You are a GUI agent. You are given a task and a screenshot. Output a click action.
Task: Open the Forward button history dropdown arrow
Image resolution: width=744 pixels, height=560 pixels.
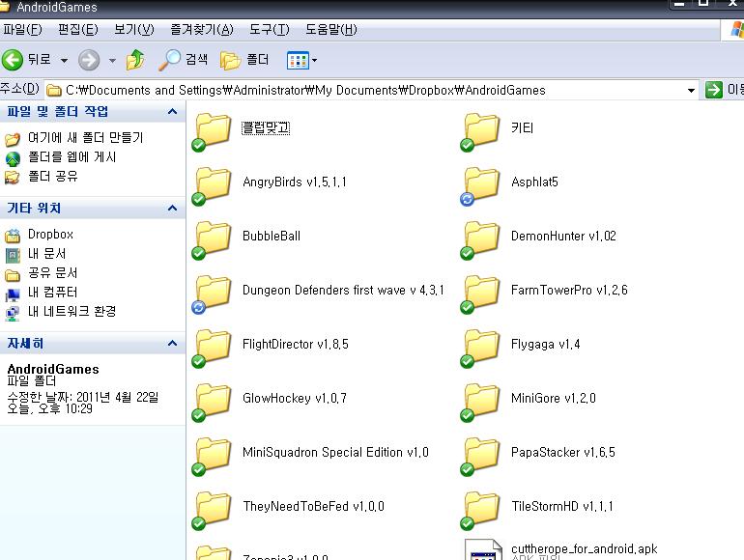click(x=112, y=61)
